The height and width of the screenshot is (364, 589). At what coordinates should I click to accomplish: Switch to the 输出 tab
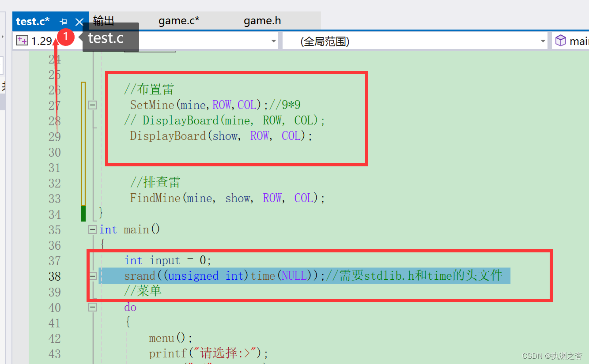(x=104, y=21)
